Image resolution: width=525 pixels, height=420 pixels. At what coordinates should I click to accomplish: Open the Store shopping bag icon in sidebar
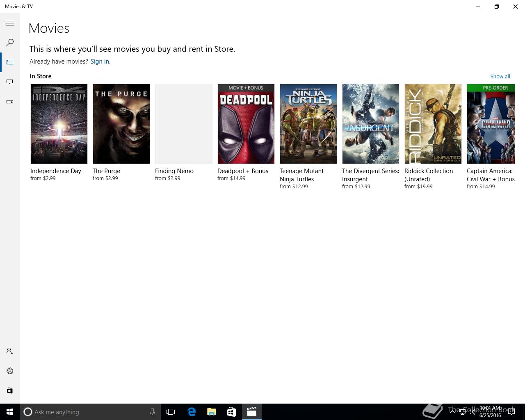[10, 390]
